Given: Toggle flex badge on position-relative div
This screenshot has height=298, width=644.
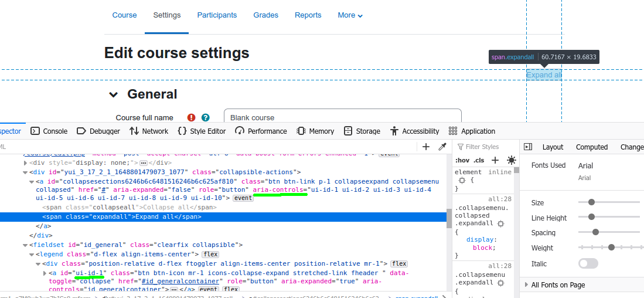Looking at the screenshot, I should (x=399, y=263).
